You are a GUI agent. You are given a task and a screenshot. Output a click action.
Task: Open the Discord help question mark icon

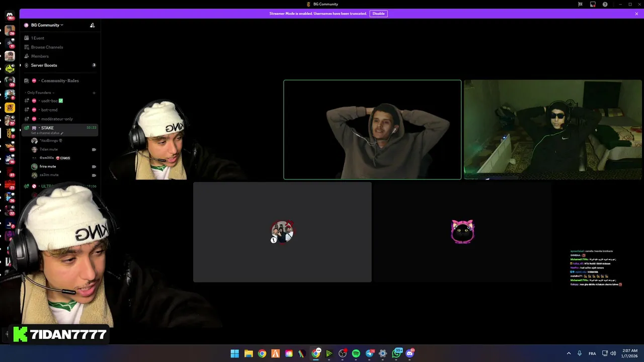(605, 4)
